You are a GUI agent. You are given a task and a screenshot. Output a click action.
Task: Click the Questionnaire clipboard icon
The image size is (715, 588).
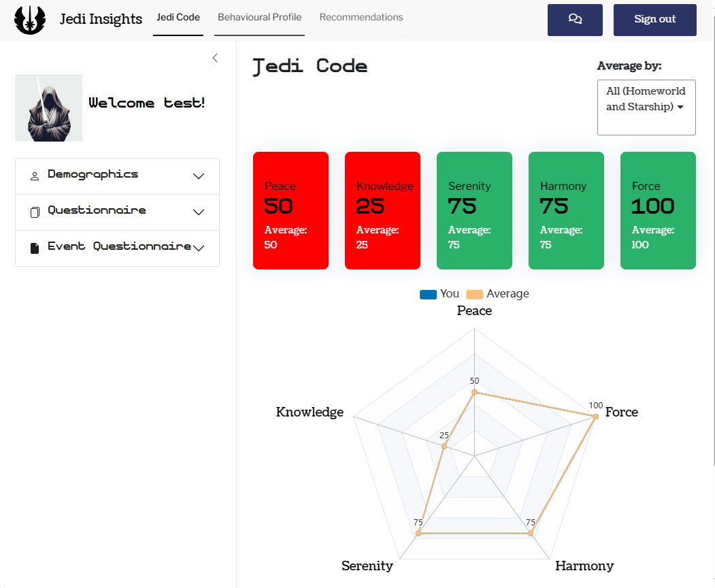(35, 212)
